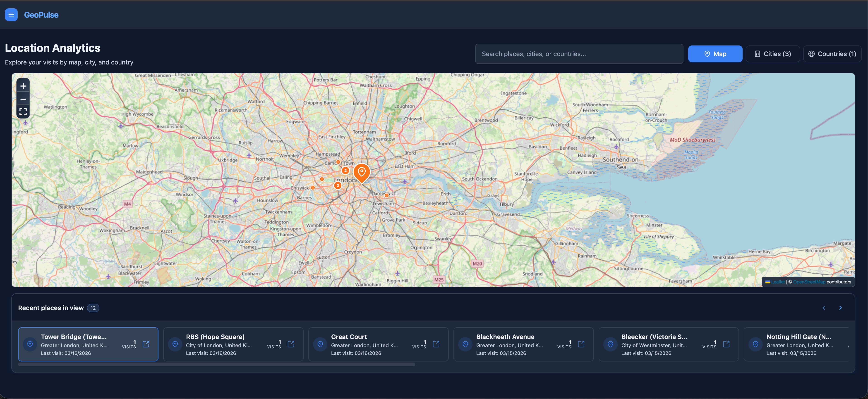Click the orange dot near Chiswick

click(313, 188)
